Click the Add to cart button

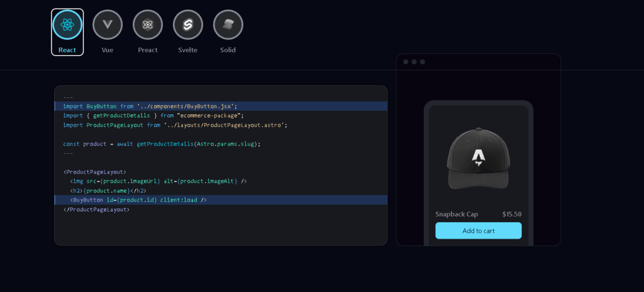pyautogui.click(x=479, y=230)
